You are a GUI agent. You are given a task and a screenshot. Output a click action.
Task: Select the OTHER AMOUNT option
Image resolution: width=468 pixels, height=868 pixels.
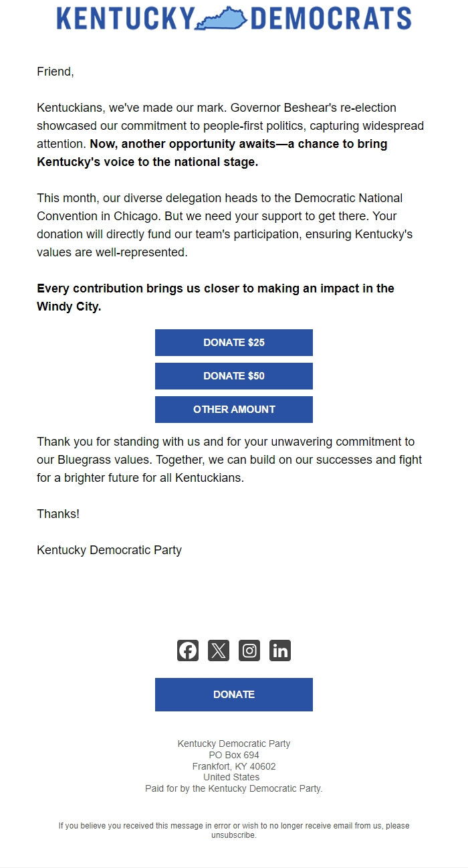pos(233,409)
